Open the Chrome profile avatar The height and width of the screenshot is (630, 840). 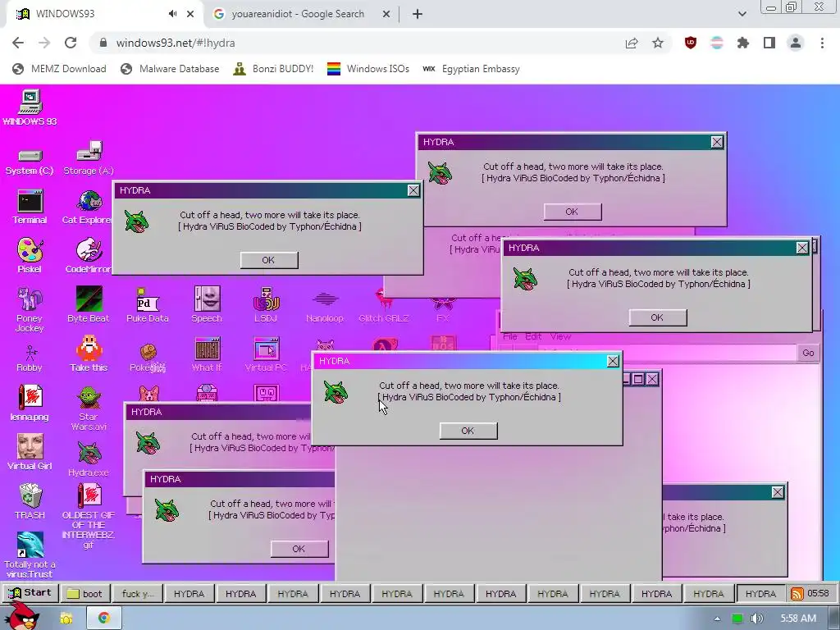796,43
